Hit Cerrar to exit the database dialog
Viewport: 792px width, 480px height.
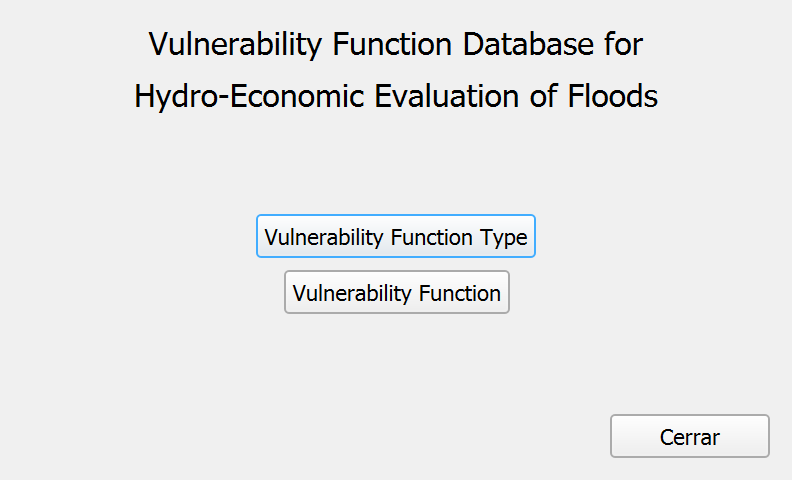tap(689, 436)
